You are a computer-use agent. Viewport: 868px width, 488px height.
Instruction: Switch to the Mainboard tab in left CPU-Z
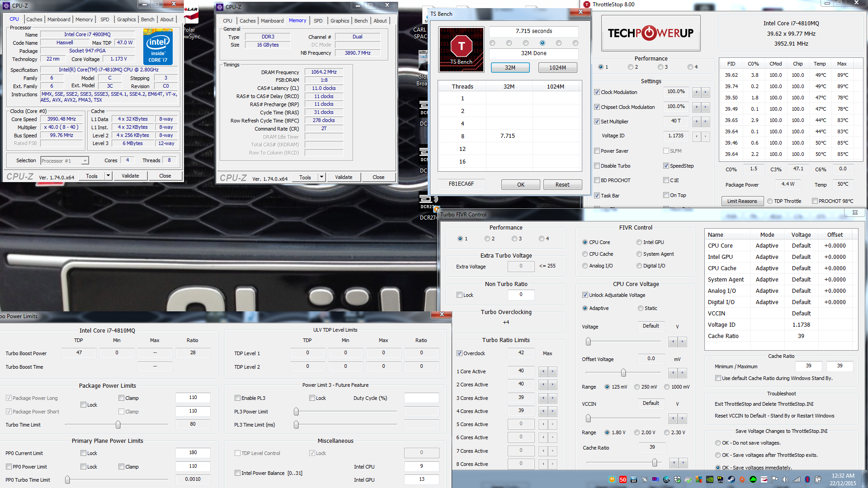(59, 19)
